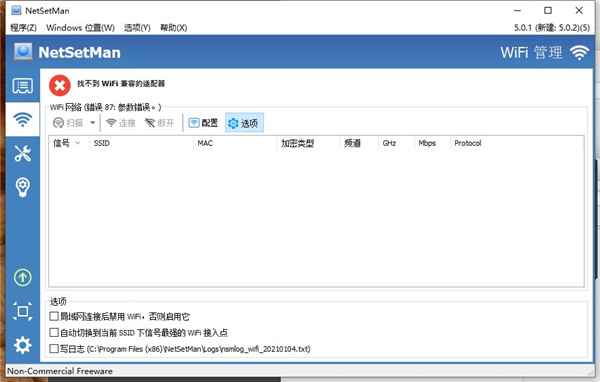Click the 配置 toolbar button

203,123
